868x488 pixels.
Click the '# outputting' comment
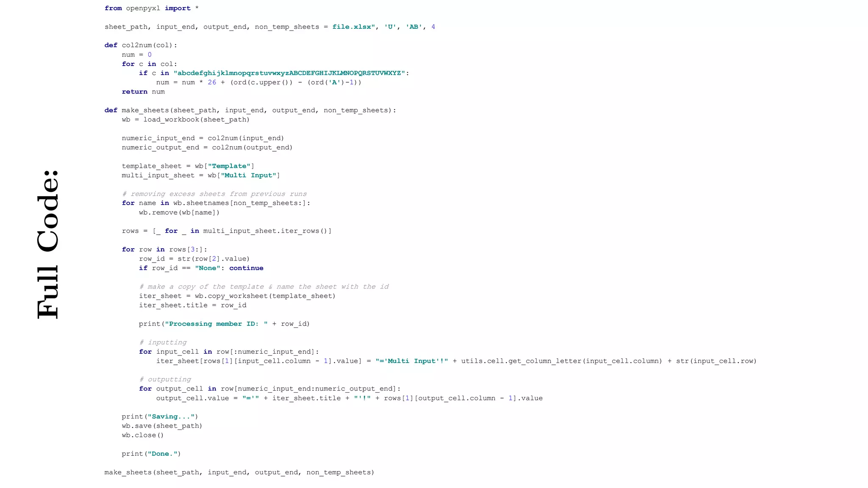point(165,380)
